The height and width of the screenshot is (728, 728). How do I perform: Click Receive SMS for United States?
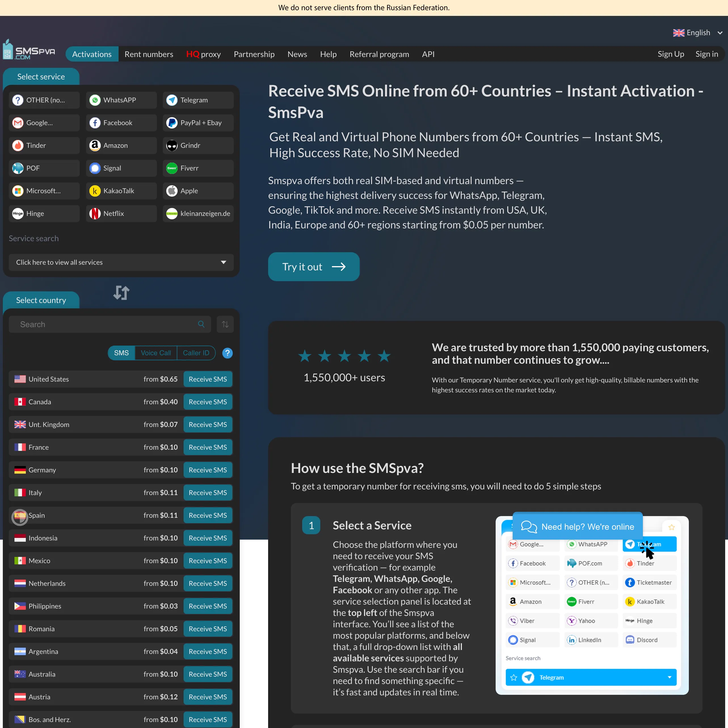[208, 379]
